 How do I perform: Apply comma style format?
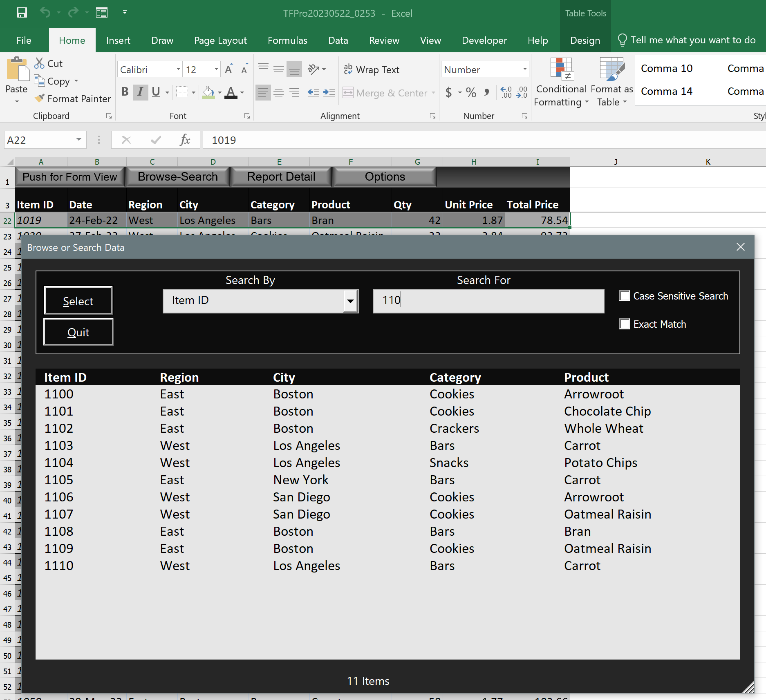[x=486, y=92]
